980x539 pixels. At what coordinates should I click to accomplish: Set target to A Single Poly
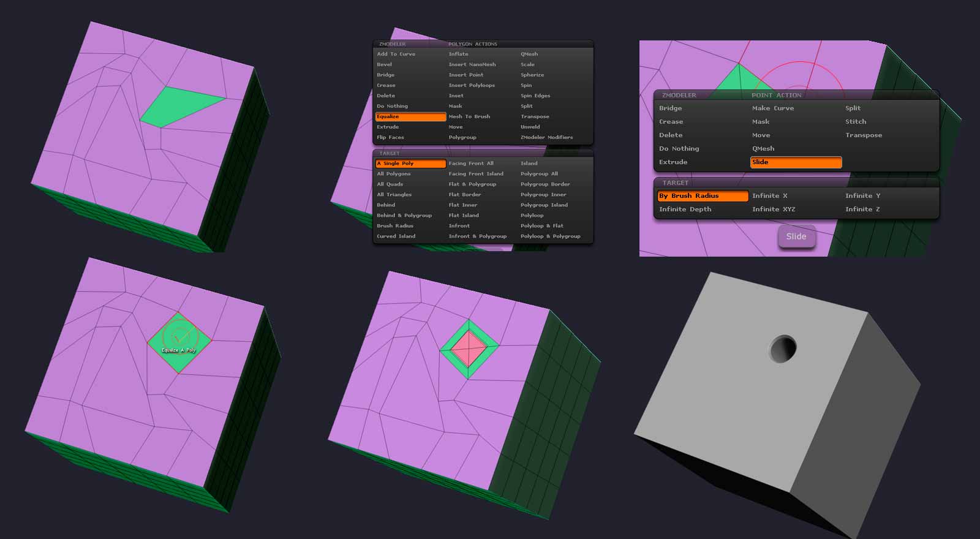(410, 164)
